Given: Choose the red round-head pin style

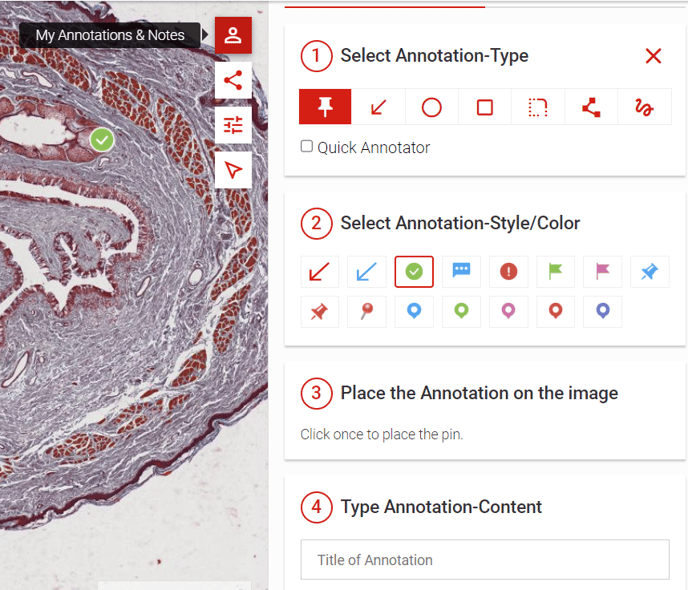Looking at the screenshot, I should [366, 312].
